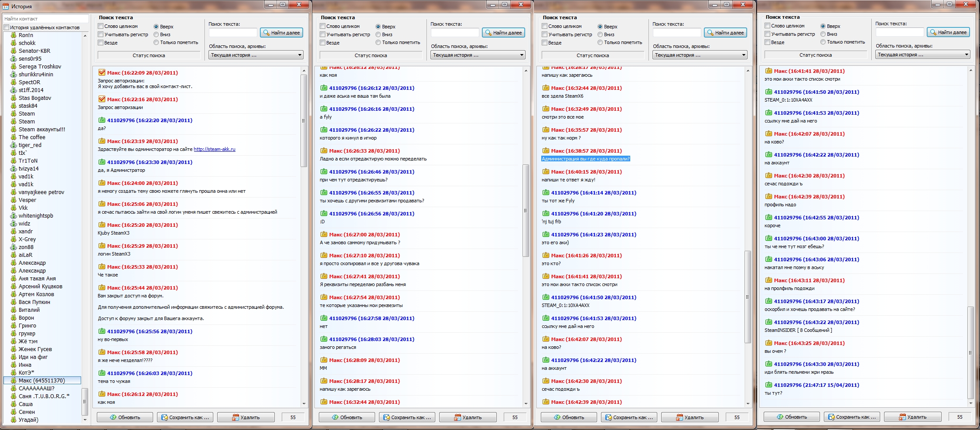Screen dimensions: 980x430
Task: Click the message icon at 16:26:33
Action: 324,150
